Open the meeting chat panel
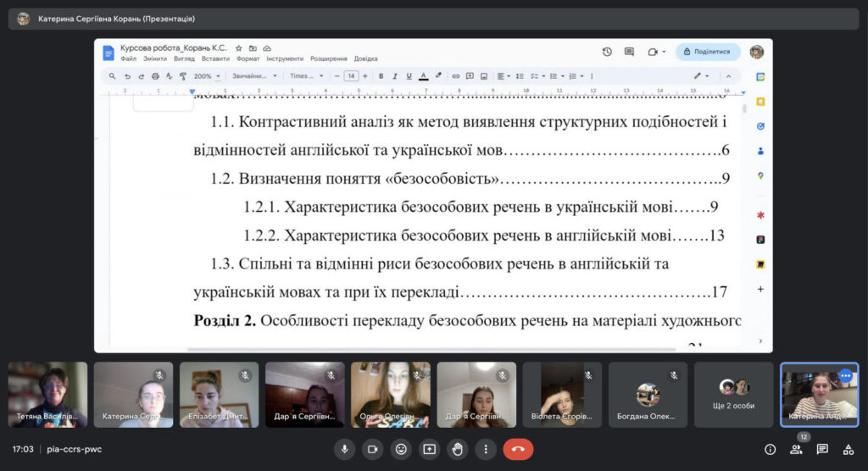This screenshot has height=471, width=868. click(821, 449)
